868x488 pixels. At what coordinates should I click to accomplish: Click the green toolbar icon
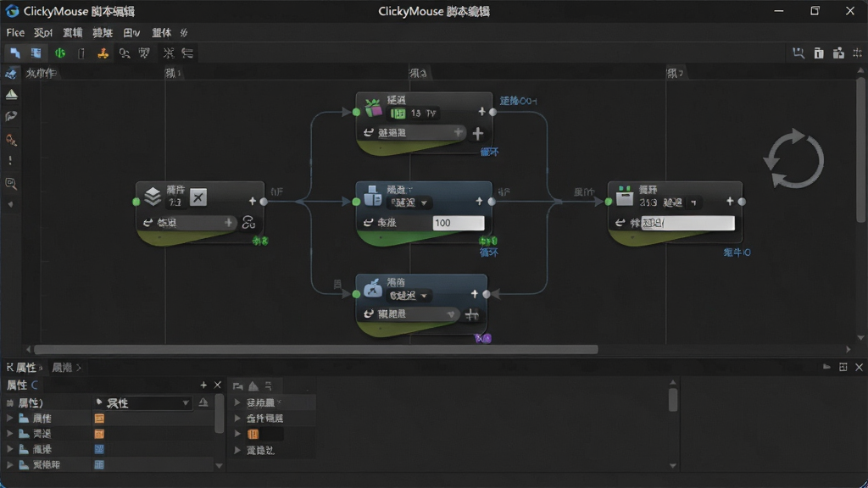(60, 53)
